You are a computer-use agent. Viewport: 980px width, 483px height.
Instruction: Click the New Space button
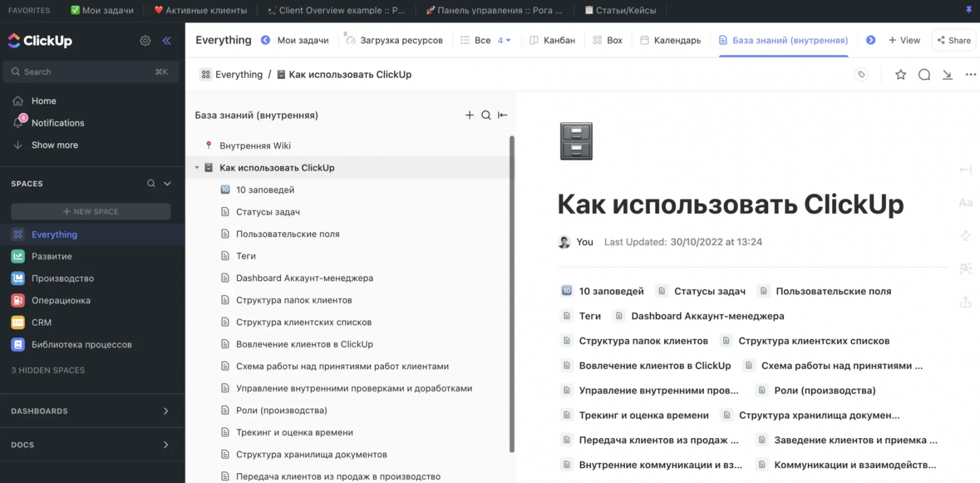[91, 211]
